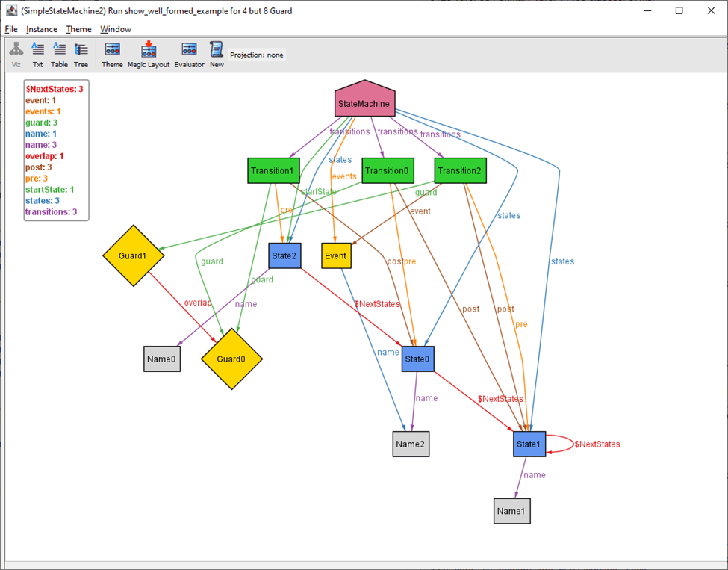Switch to the Viz view
The height and width of the screenshot is (570, 728).
16,55
